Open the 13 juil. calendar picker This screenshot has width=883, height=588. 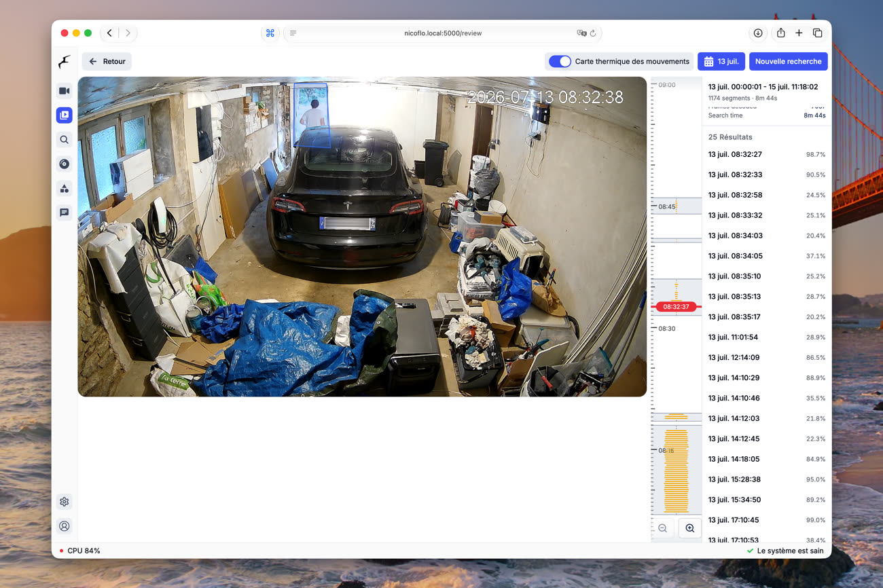[x=721, y=61]
